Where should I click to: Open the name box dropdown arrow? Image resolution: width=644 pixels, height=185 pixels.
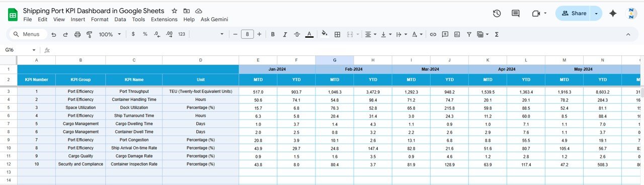point(34,50)
